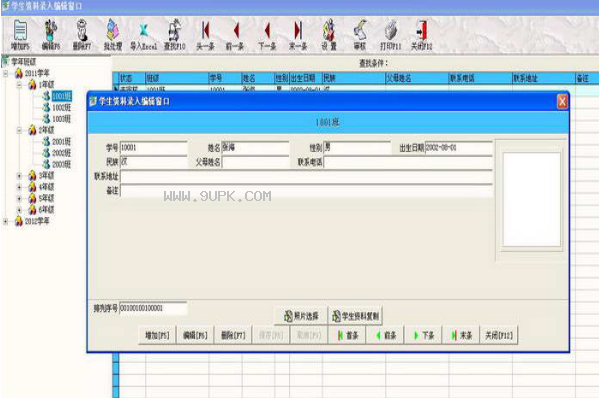
Task: Click the 排列序号 sort number field
Action: [x=153, y=308]
